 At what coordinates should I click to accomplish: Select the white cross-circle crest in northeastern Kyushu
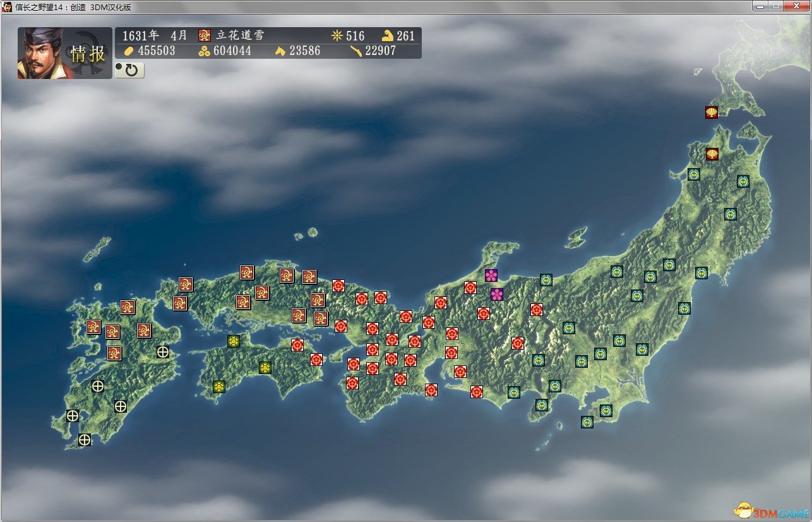click(163, 352)
